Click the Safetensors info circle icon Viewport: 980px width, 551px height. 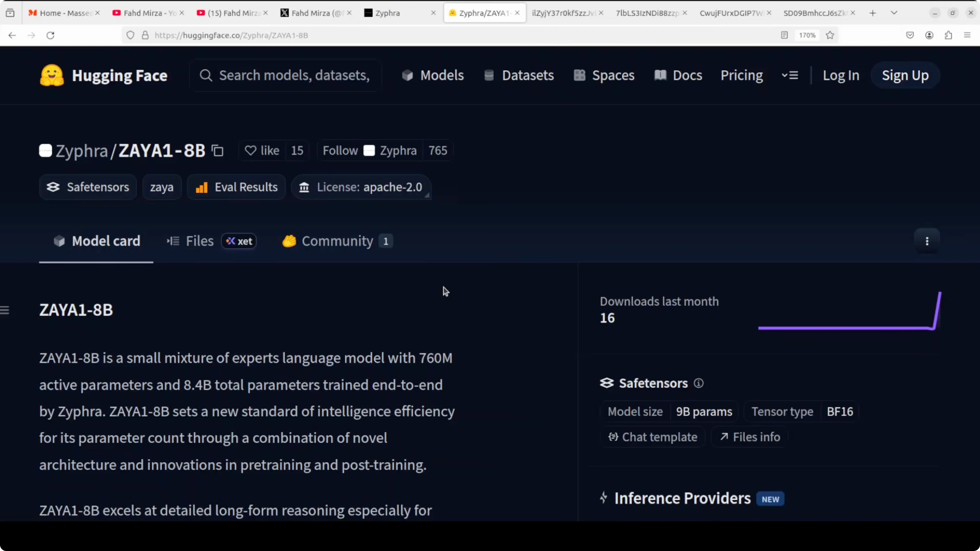[699, 383]
